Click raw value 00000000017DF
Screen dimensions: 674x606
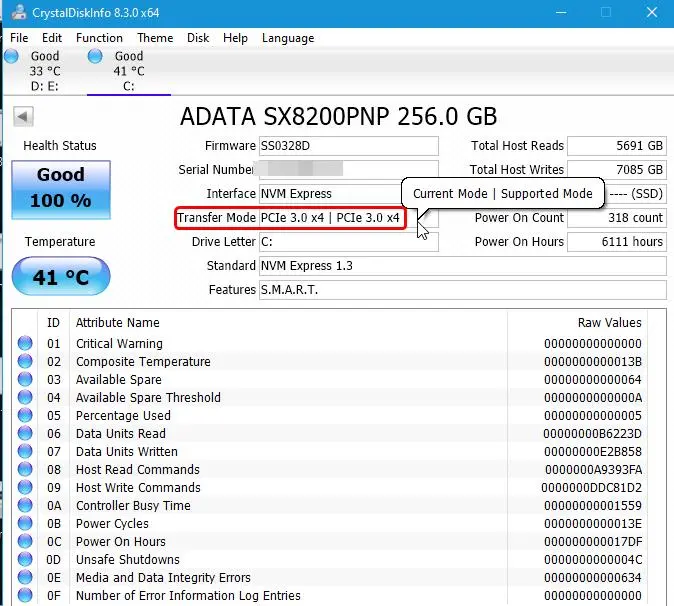coord(593,542)
